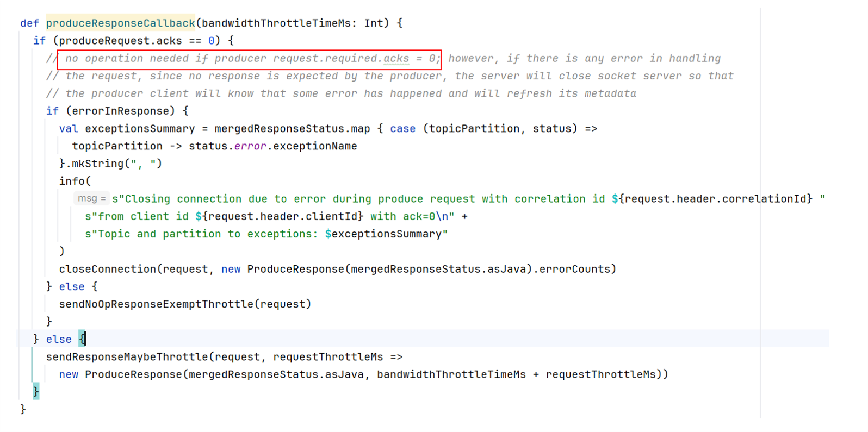Click the mkString method call
Screen dimensions: 868x432
(97, 164)
